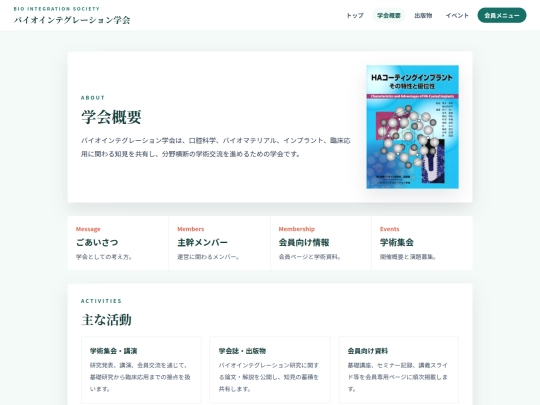Select the 会員向け資料 activity card

tap(398, 370)
